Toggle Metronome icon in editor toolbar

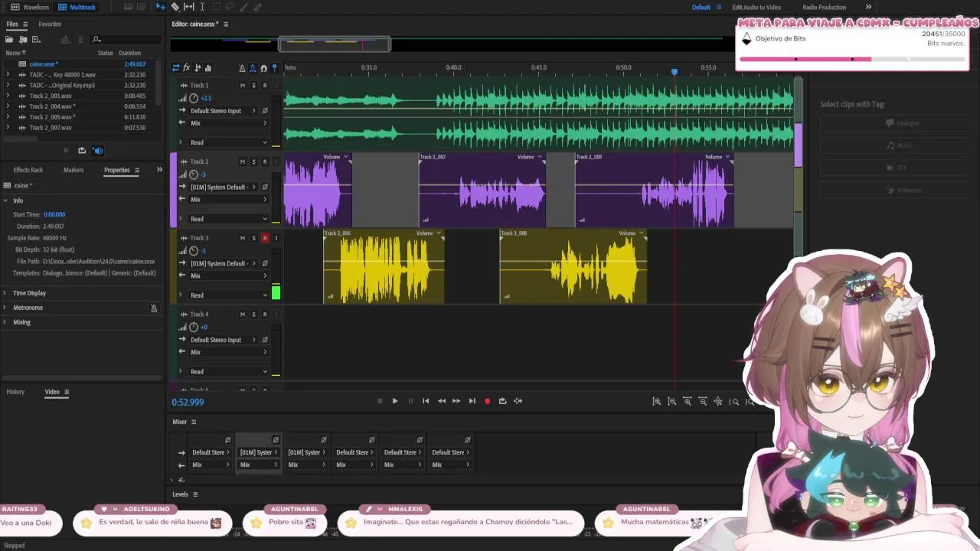tap(243, 68)
